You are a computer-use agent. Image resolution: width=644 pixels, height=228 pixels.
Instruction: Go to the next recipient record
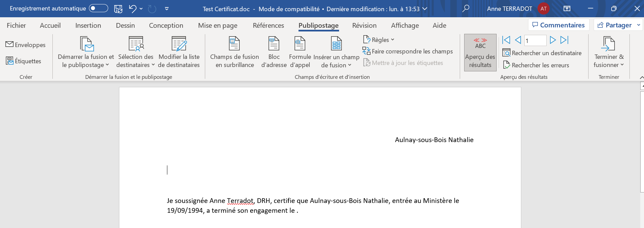553,40
